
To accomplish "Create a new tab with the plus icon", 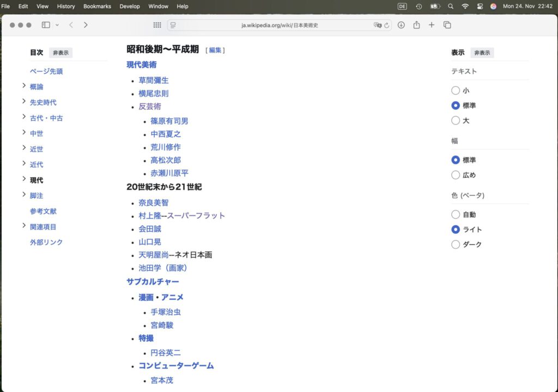I will (431, 25).
